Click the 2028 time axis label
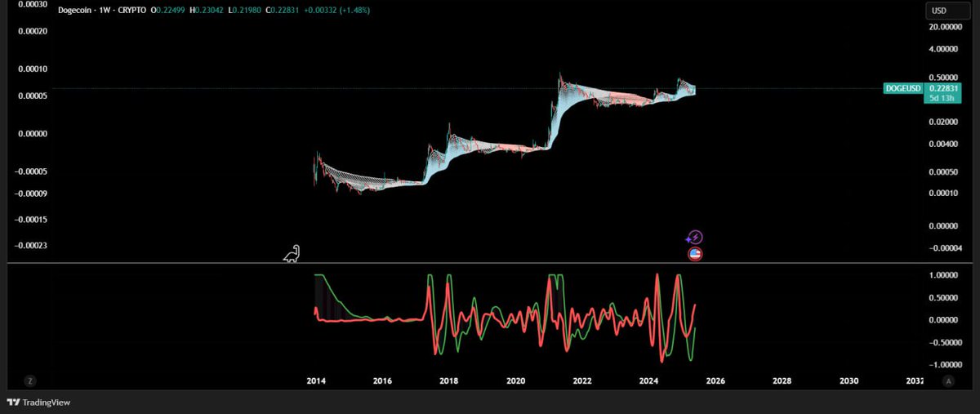Screen dimensions: 980x414 click(x=782, y=381)
